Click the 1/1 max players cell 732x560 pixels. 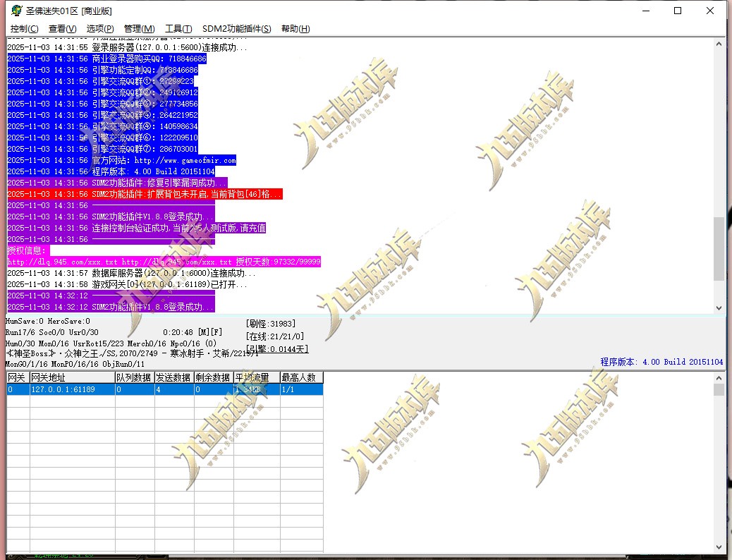click(302, 389)
